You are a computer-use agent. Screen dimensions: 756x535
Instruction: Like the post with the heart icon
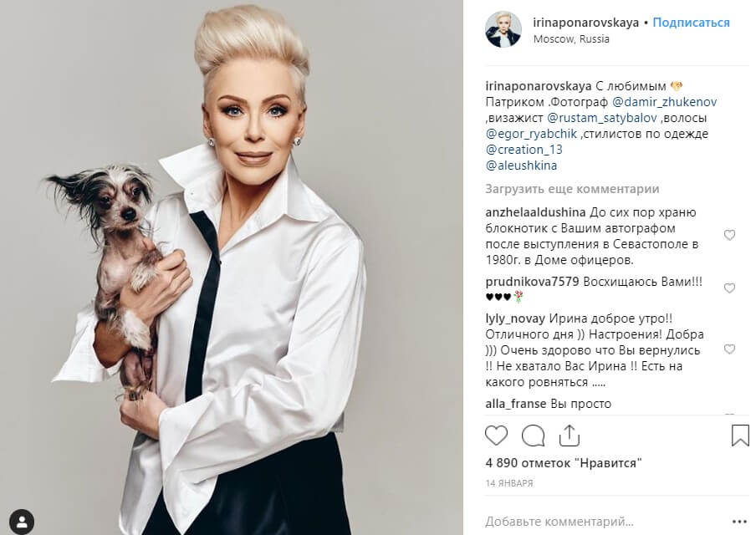click(496, 436)
